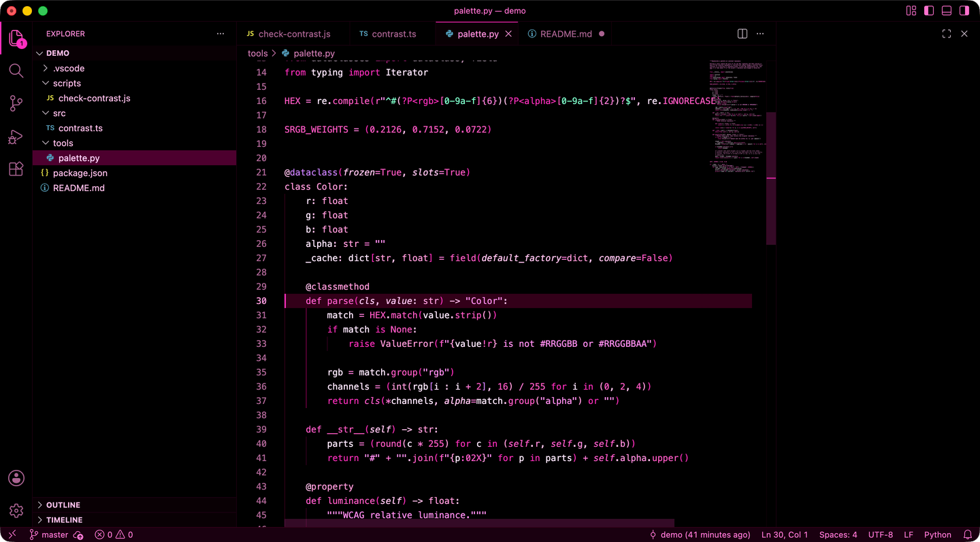The height and width of the screenshot is (542, 980).
Task: Click the editor minimap code overview
Action: (737, 116)
